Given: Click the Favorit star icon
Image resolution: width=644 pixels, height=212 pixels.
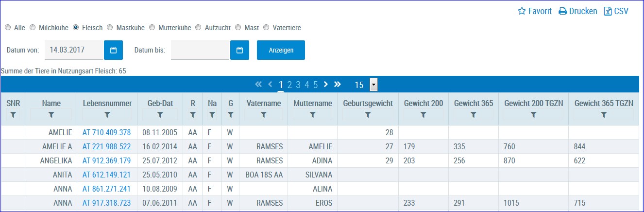Looking at the screenshot, I should pyautogui.click(x=522, y=11).
